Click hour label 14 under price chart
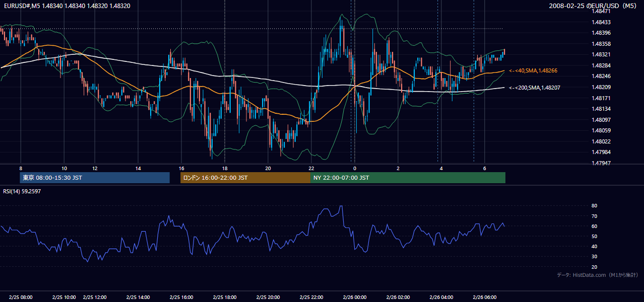 click(x=138, y=168)
